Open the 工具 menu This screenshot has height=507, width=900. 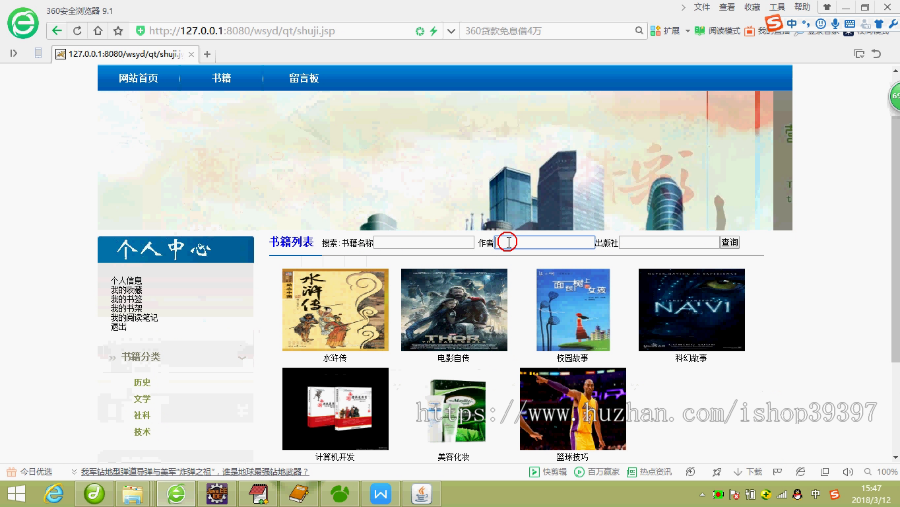click(x=777, y=7)
